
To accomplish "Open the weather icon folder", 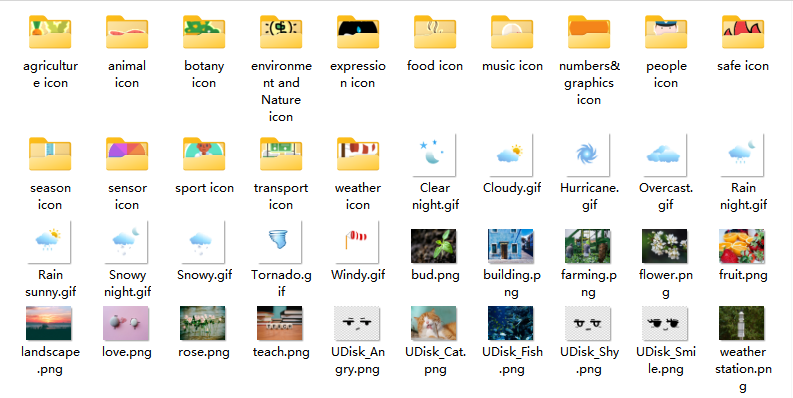I will [x=358, y=154].
